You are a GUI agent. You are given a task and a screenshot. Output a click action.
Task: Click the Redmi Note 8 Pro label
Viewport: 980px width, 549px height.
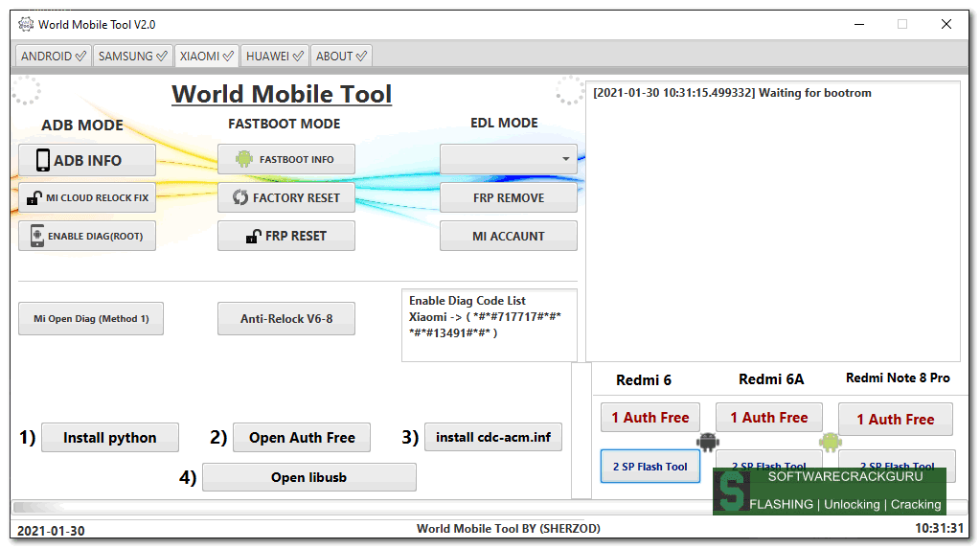point(898,377)
